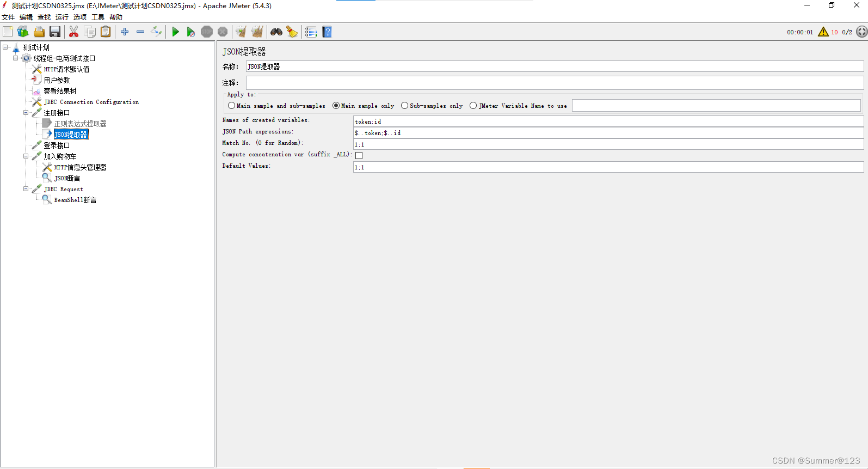Select HTTP请求默认值 in the tree
Image resolution: width=868 pixels, height=469 pixels.
click(x=66, y=69)
